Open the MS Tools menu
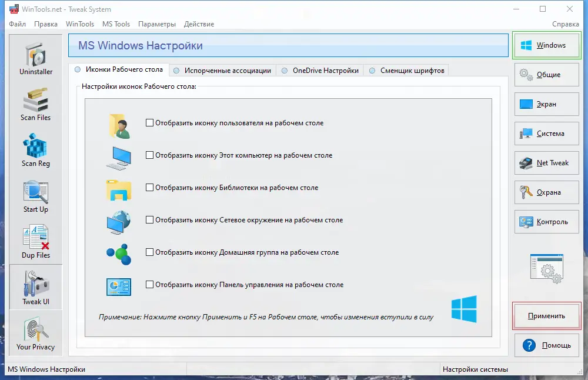Image resolution: width=588 pixels, height=380 pixels. [116, 24]
